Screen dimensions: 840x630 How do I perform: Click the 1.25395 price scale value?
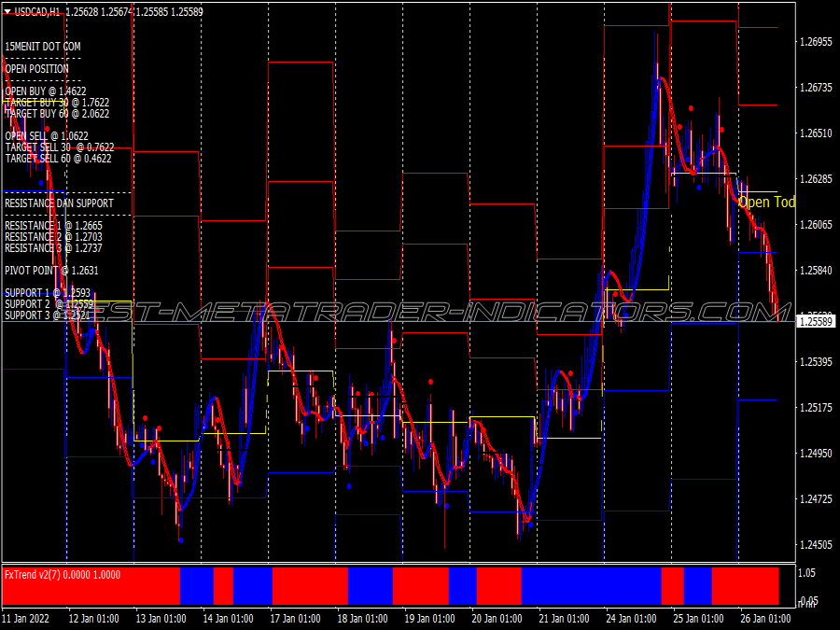pyautogui.click(x=816, y=362)
